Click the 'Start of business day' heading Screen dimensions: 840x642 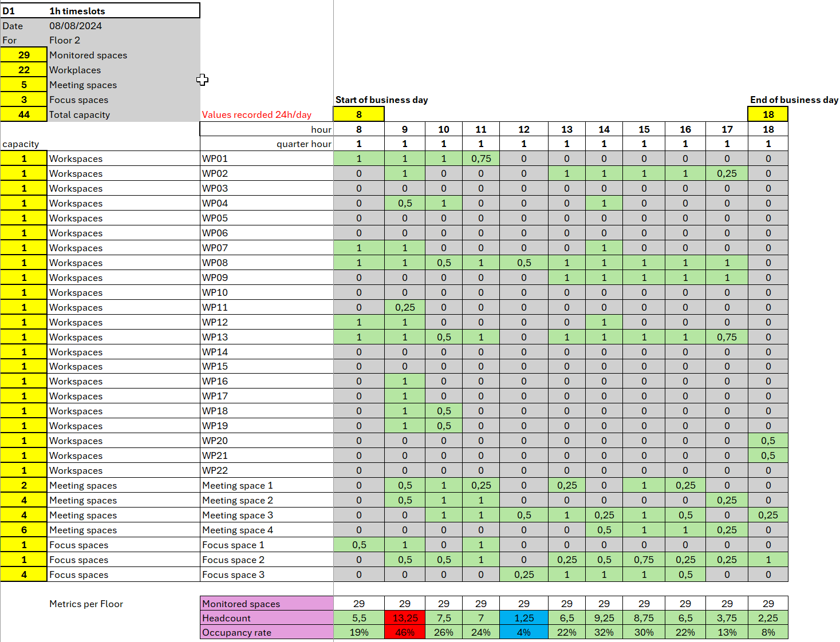(x=381, y=100)
